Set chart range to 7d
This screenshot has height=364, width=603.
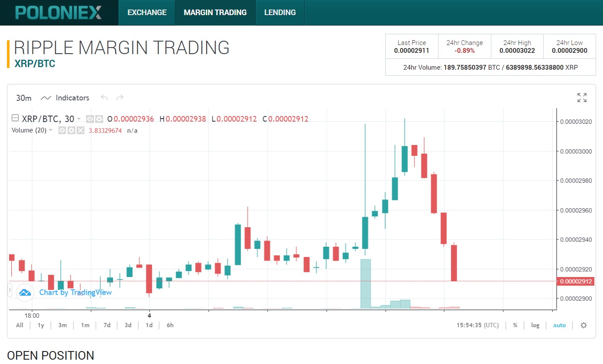click(x=107, y=325)
